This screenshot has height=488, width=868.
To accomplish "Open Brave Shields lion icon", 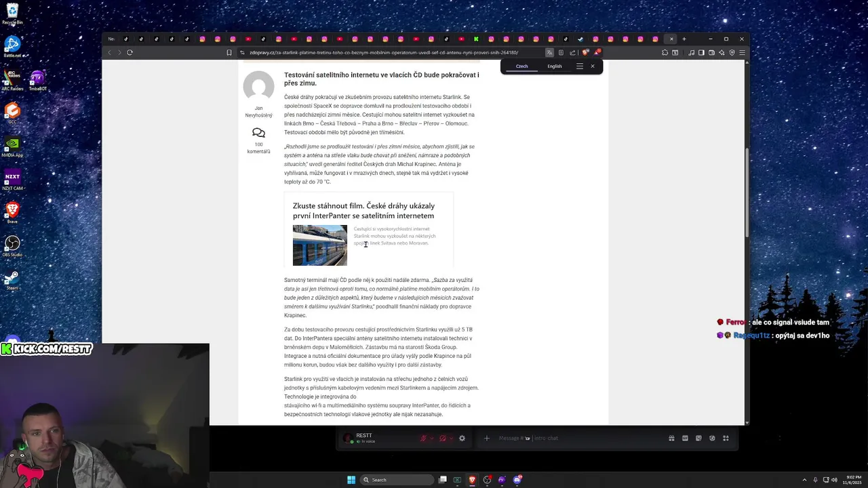I will [x=585, y=52].
